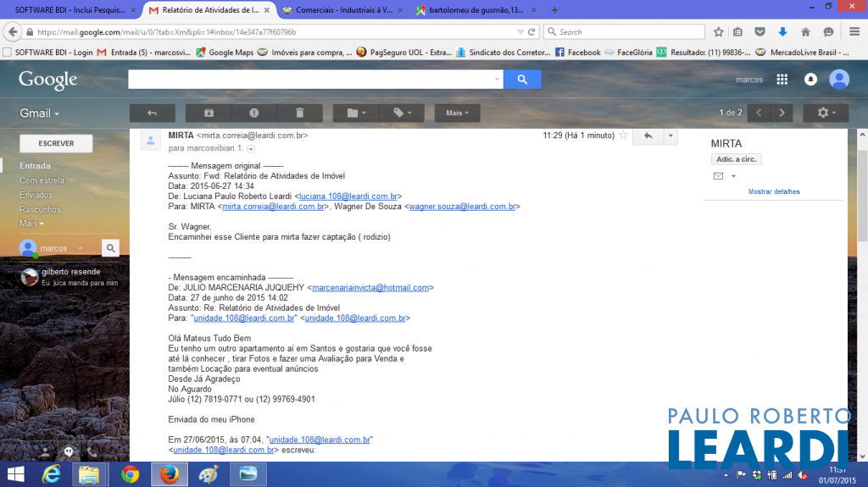Click the blue Google search button
Screen dimensions: 868x487
522,80
